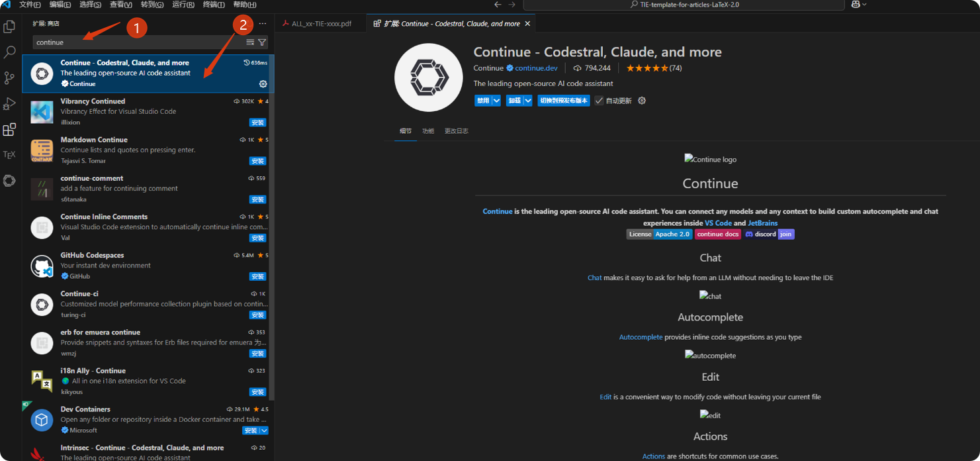Screen dimensions: 980x461
Task: Open the Actions documentation link
Action: (x=654, y=456)
